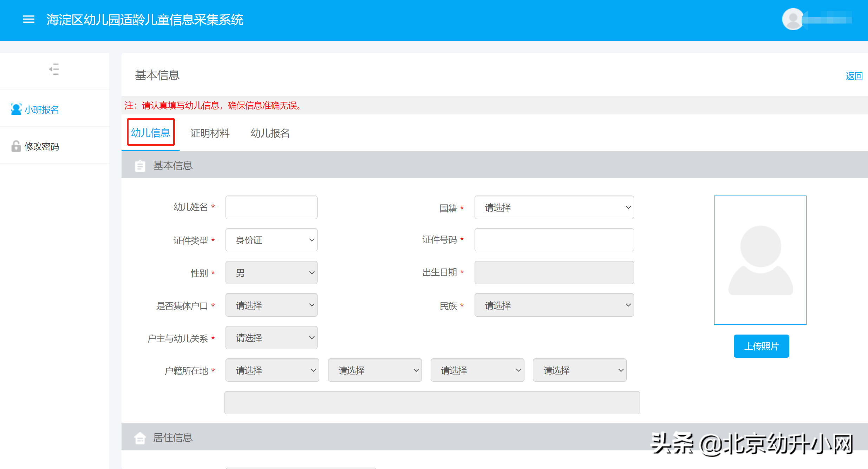Viewport: 868px width, 469px height.
Task: Expand the 证件类型 dropdown showing 身份证
Action: [271, 240]
